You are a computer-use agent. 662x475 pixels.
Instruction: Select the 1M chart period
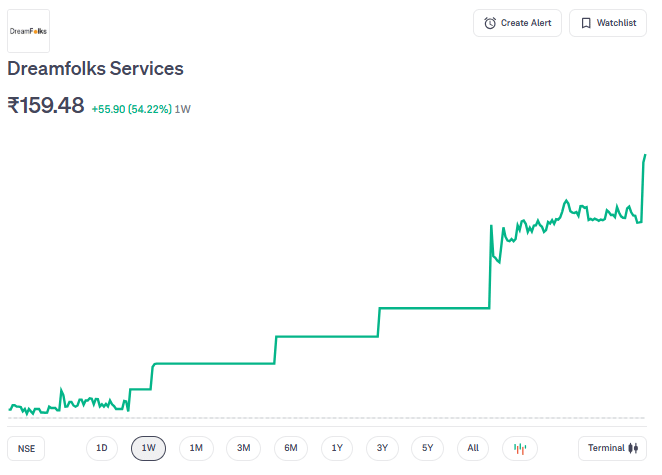click(196, 448)
